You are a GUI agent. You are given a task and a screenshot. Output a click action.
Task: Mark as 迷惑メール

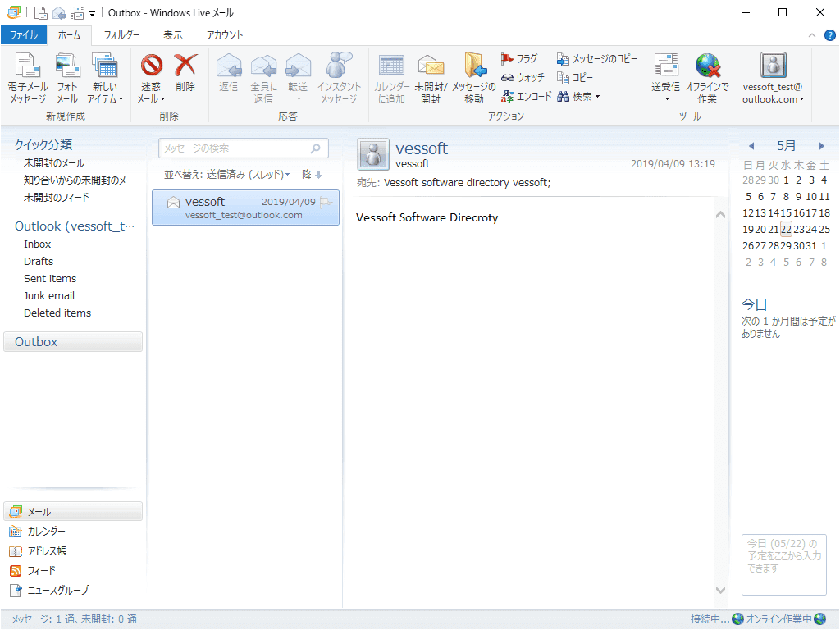[x=151, y=78]
